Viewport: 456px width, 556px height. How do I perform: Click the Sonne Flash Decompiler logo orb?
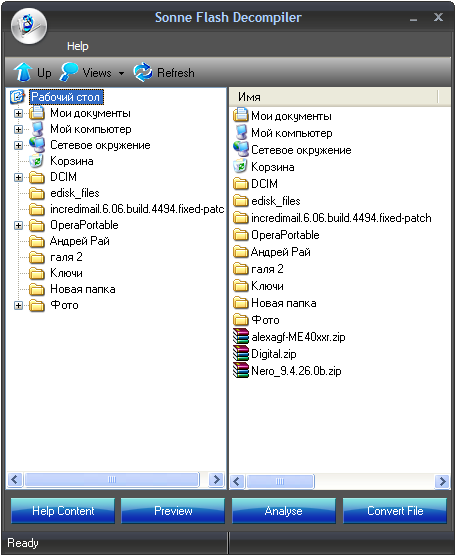pyautogui.click(x=29, y=26)
